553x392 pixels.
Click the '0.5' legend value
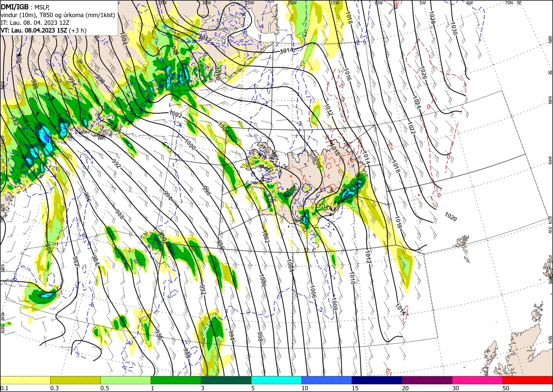(x=105, y=388)
